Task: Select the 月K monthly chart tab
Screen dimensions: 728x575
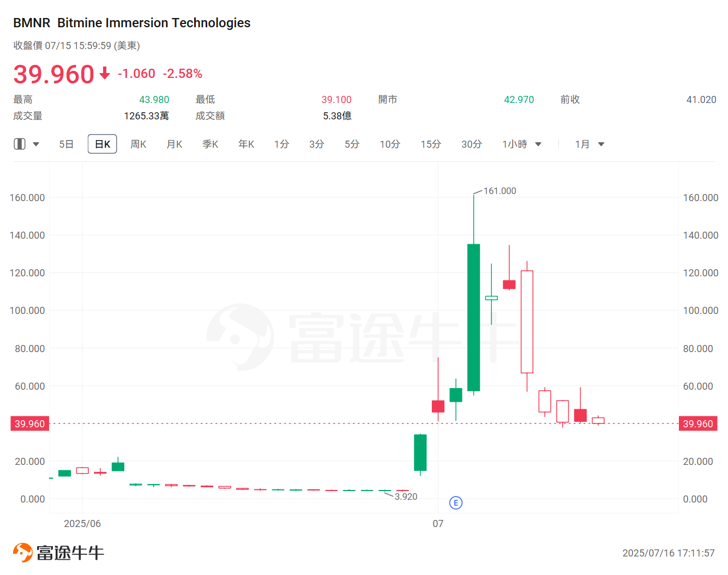Action: pyautogui.click(x=174, y=144)
